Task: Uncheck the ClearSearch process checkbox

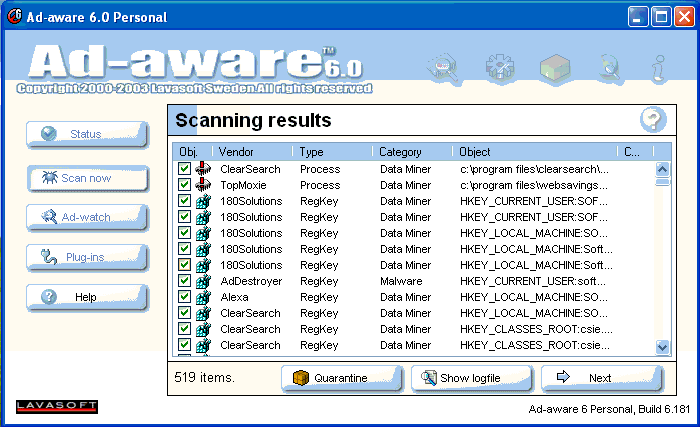Action: coord(184,169)
